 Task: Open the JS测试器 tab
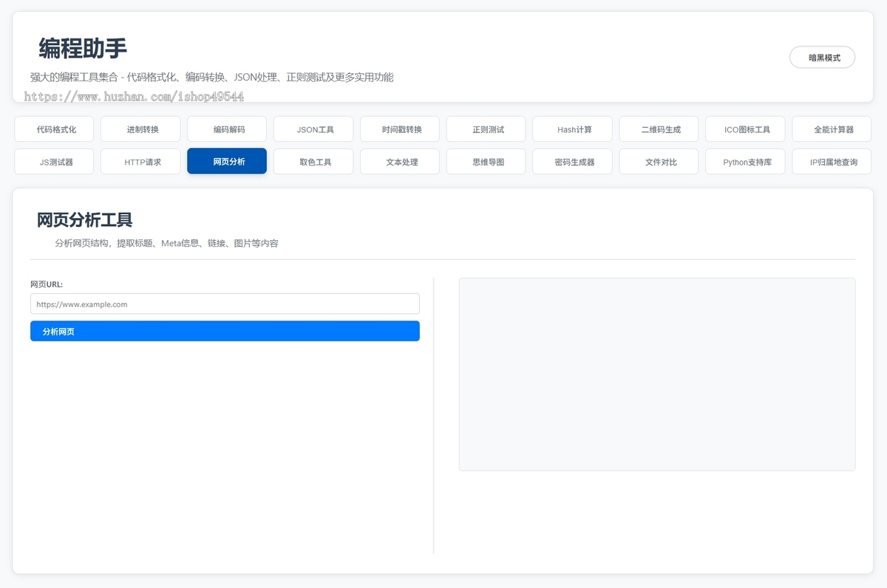click(54, 162)
